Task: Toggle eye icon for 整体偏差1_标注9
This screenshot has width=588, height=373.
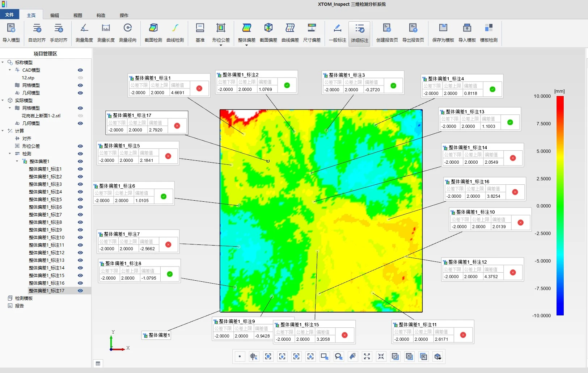Action: coord(80,230)
